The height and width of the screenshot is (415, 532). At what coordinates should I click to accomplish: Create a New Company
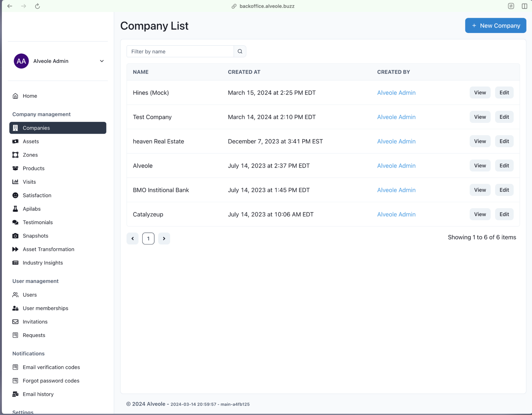tap(495, 26)
